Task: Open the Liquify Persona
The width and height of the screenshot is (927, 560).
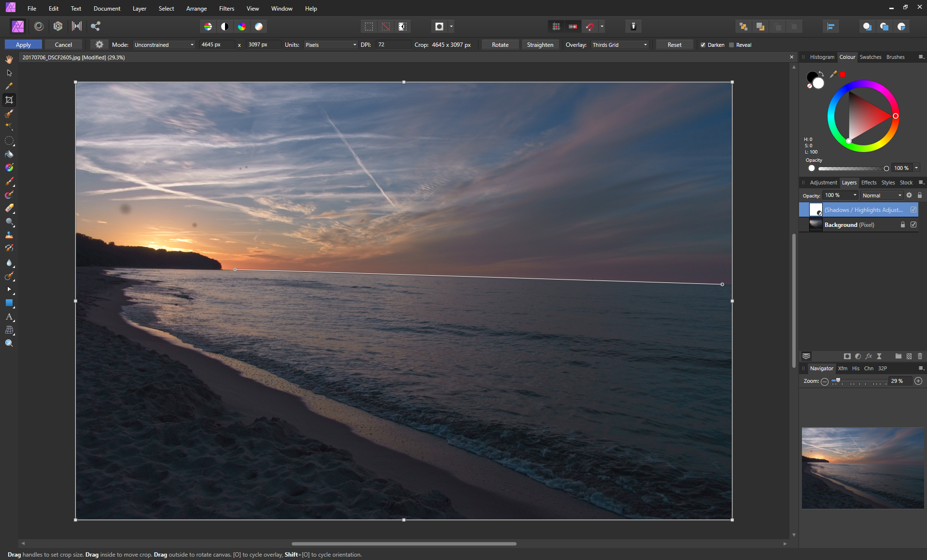Action: pyautogui.click(x=39, y=27)
